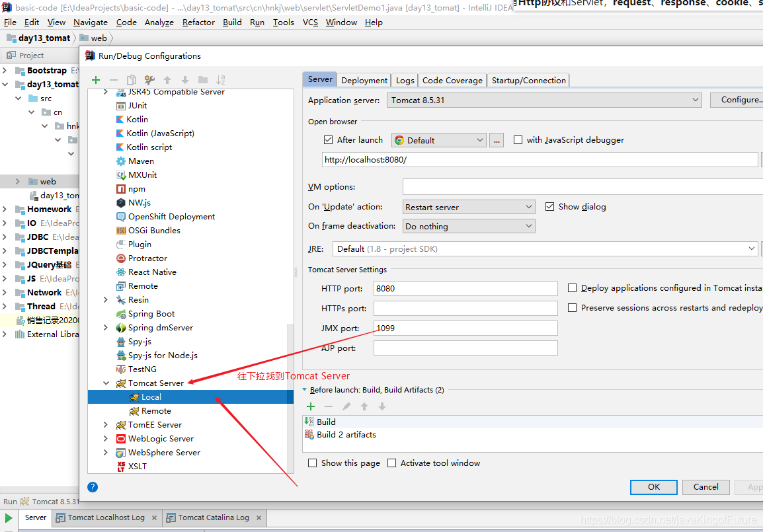This screenshot has height=532, width=763.
Task: Click the HTTP port field
Action: click(465, 288)
